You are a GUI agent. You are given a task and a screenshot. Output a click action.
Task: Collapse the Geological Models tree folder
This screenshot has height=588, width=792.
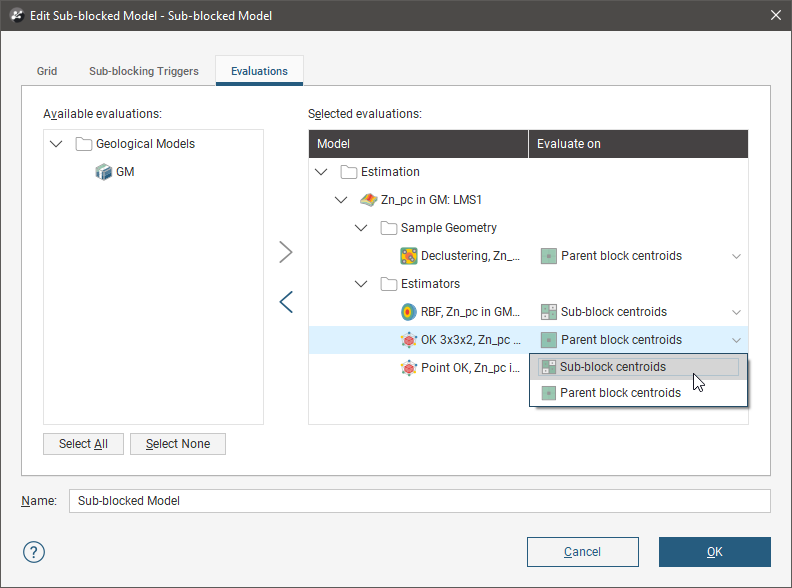[55, 144]
